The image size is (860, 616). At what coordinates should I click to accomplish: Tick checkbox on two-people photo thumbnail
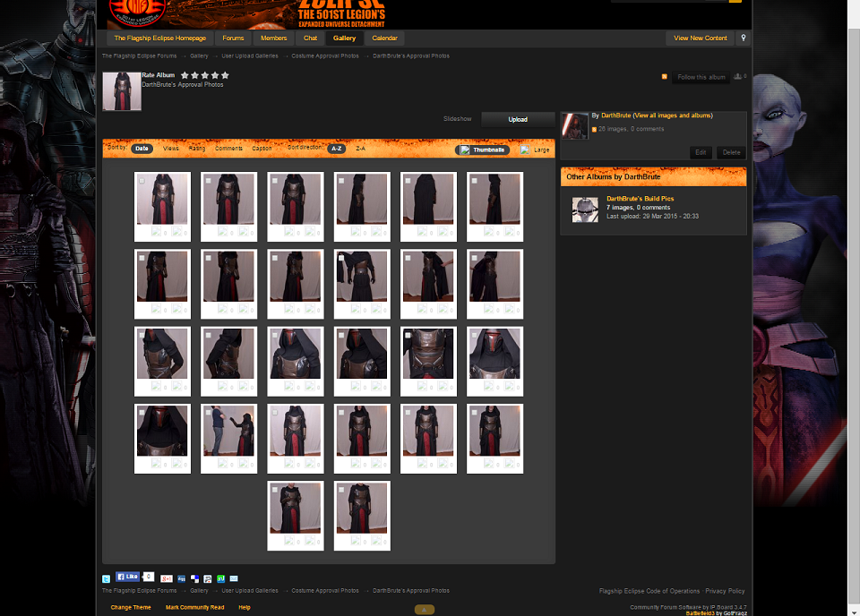point(209,413)
